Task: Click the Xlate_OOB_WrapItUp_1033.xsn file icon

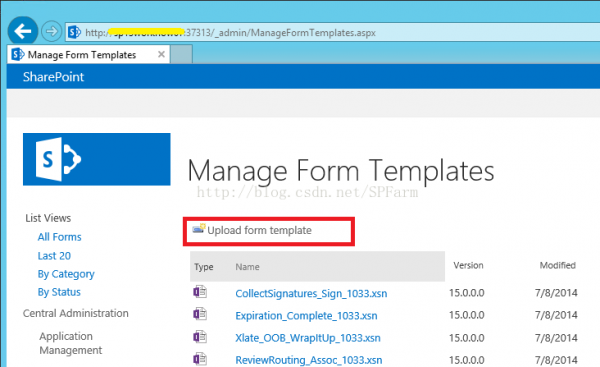Action: (200, 337)
